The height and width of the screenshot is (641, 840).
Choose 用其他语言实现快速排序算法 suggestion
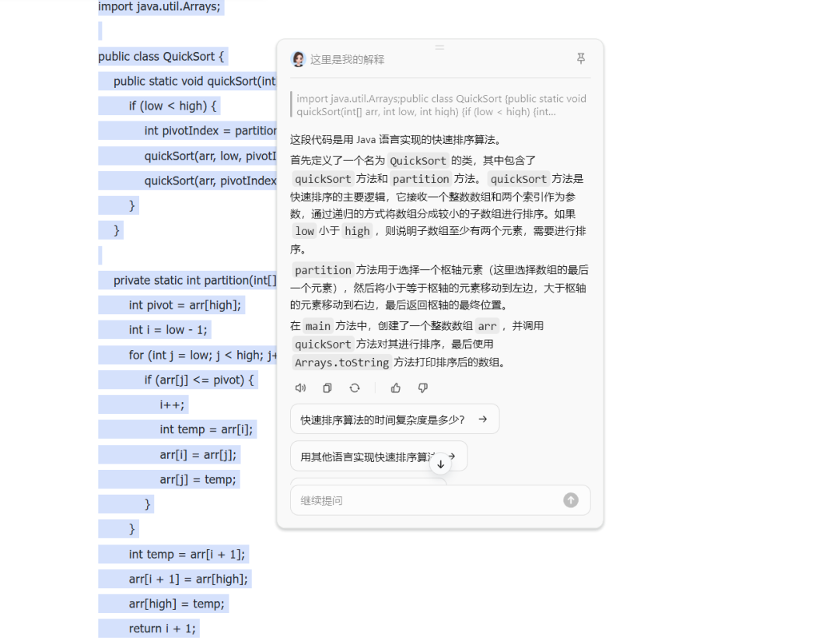pyautogui.click(x=379, y=457)
